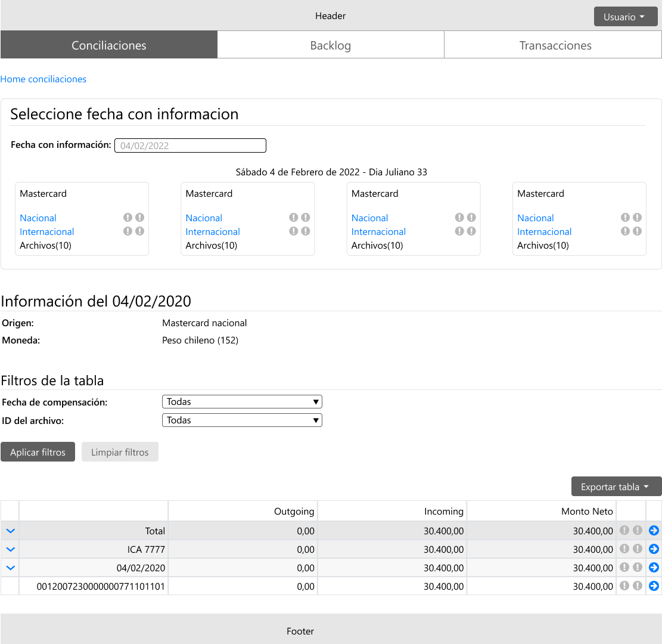The image size is (662, 644).
Task: Click arrow icon for file 001200723000000771101101
Action: point(654,586)
